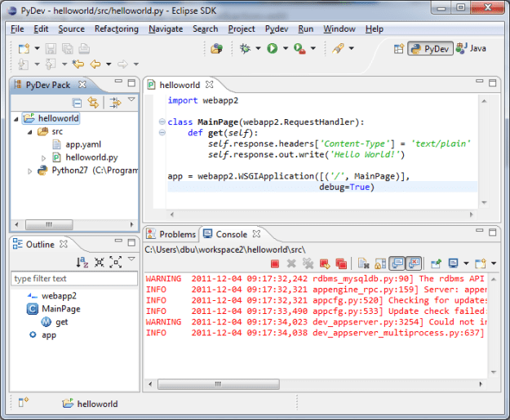Sort Outline entries alphabetically
Screen dimensions: 510x420
[82, 262]
